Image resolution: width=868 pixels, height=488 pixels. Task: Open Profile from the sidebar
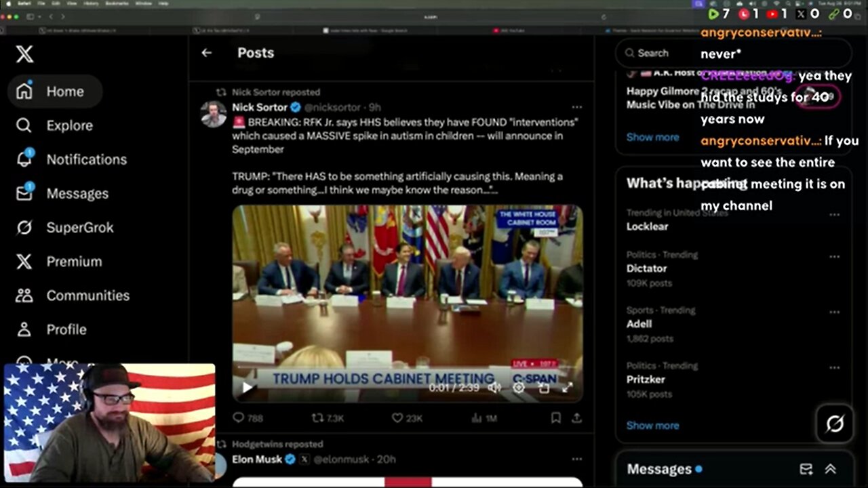click(x=52, y=329)
